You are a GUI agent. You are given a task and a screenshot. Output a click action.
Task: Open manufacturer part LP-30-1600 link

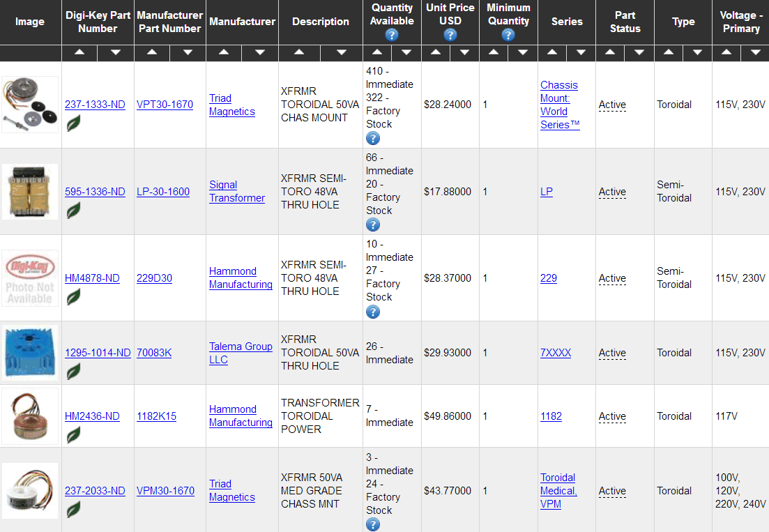[x=163, y=192]
